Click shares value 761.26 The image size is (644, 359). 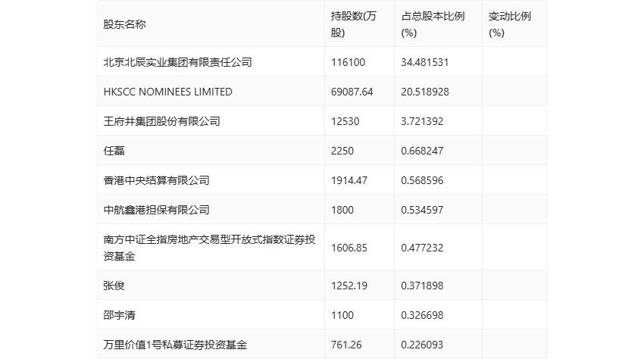(x=346, y=345)
